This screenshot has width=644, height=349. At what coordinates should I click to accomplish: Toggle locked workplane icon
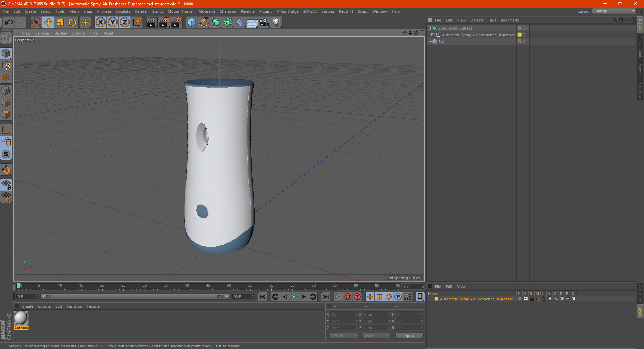click(x=6, y=185)
